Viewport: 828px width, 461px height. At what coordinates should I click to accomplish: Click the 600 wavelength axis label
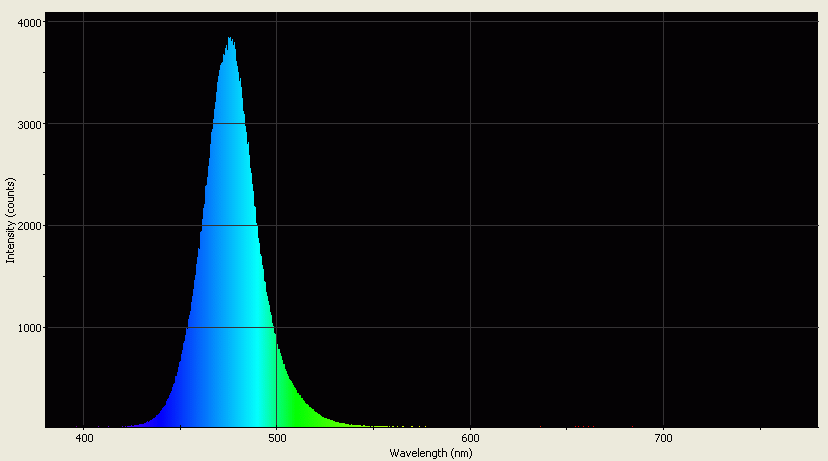[470, 438]
